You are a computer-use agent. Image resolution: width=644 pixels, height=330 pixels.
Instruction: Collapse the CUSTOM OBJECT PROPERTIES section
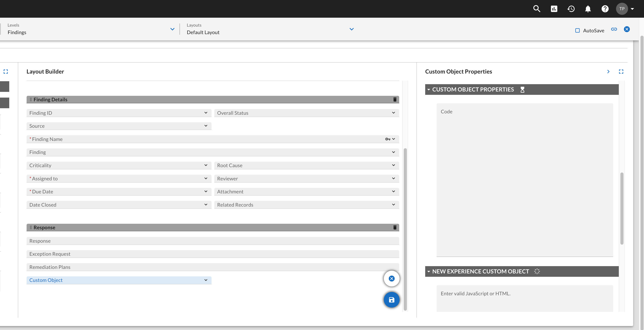[429, 89]
